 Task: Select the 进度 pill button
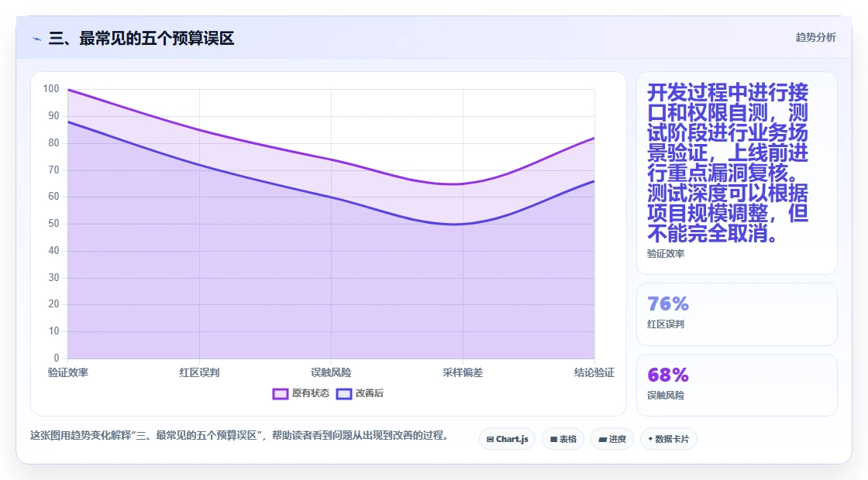coord(612,439)
